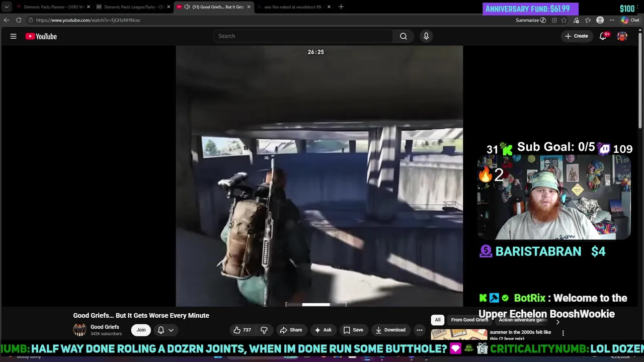Click the Share button

[291, 330]
